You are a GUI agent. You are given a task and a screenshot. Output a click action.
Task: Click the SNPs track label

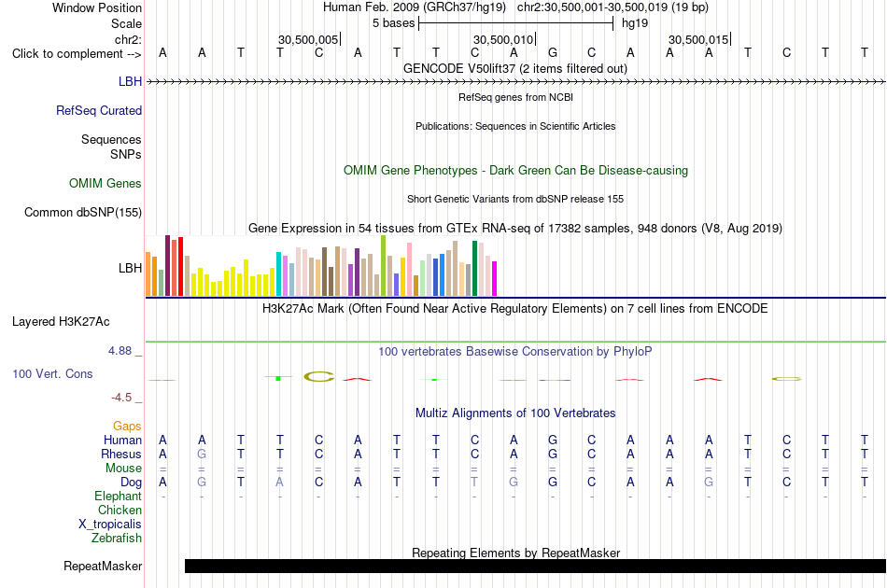(126, 154)
